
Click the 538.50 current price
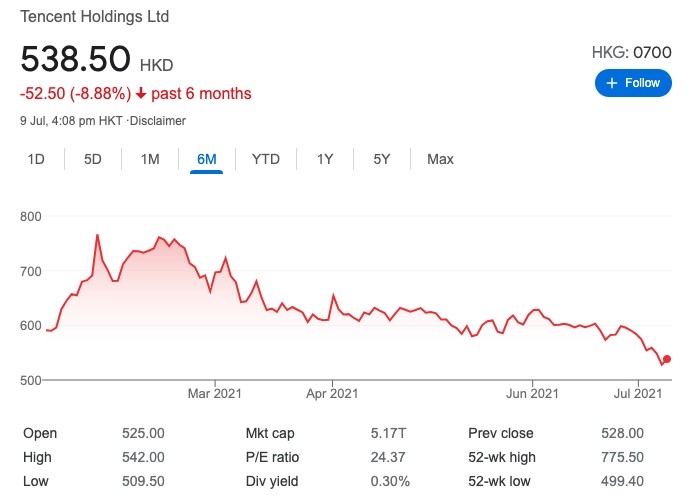(x=76, y=59)
